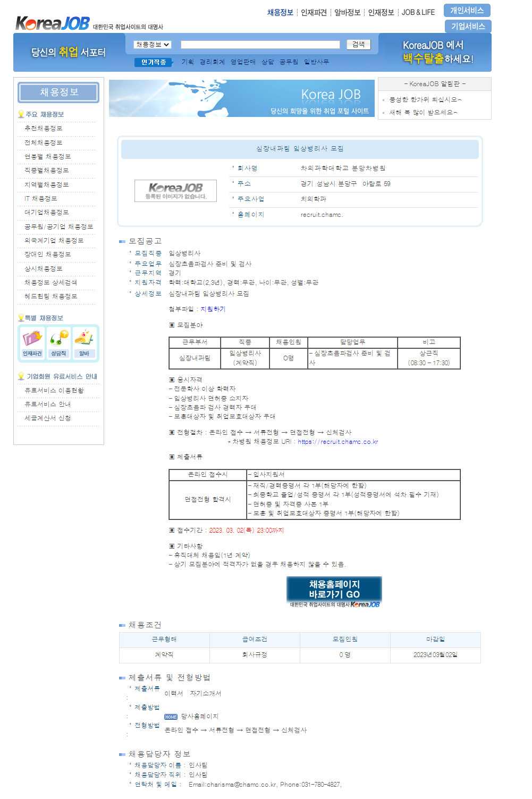Open the 인재파견 special recruitment icon
Viewport: 532px width, 799px height.
tap(32, 343)
